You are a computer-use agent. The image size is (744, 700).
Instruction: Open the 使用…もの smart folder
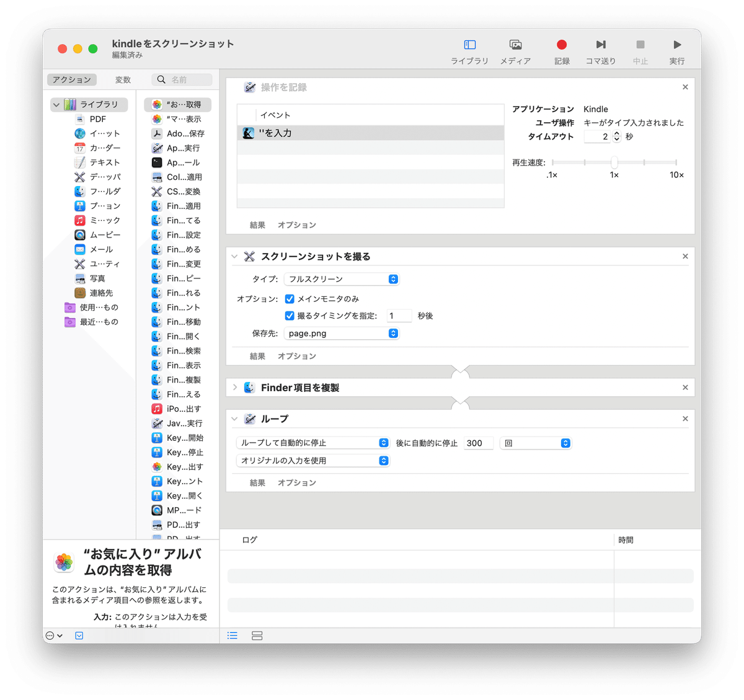coord(91,307)
